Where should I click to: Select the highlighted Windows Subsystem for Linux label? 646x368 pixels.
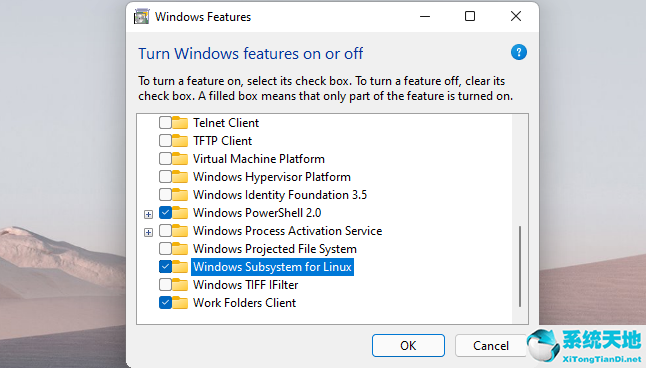click(272, 267)
